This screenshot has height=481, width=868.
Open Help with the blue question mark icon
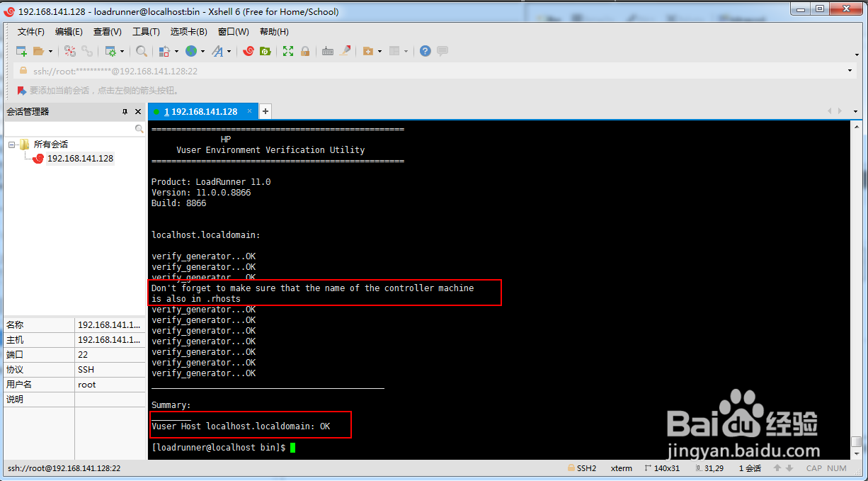[x=425, y=51]
